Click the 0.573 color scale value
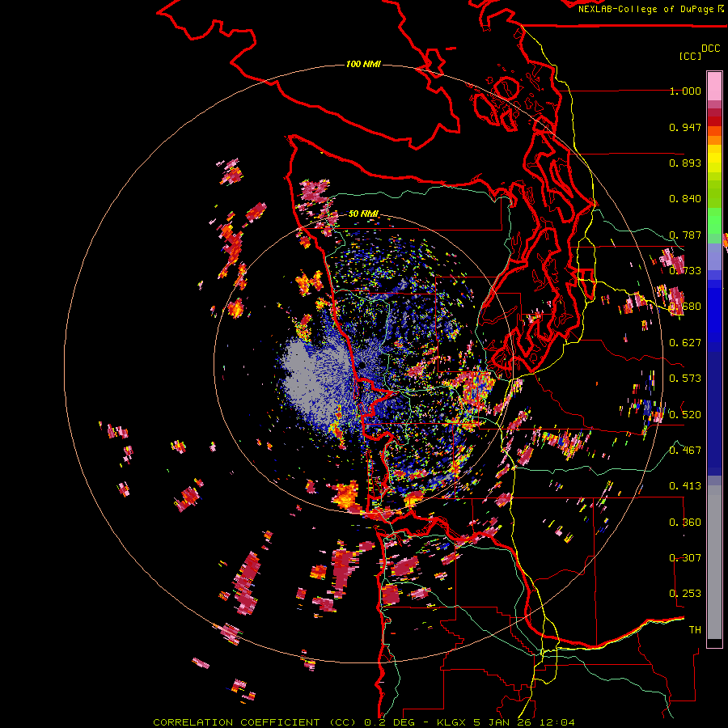728x728 pixels. pos(685,379)
